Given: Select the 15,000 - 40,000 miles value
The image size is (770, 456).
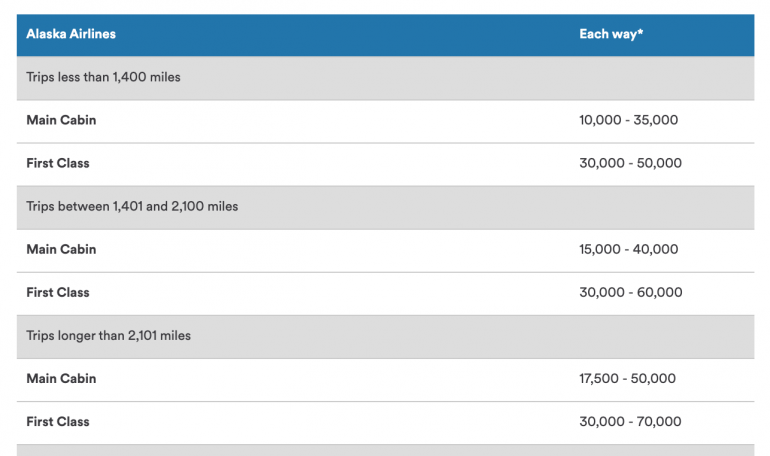Looking at the screenshot, I should 628,249.
